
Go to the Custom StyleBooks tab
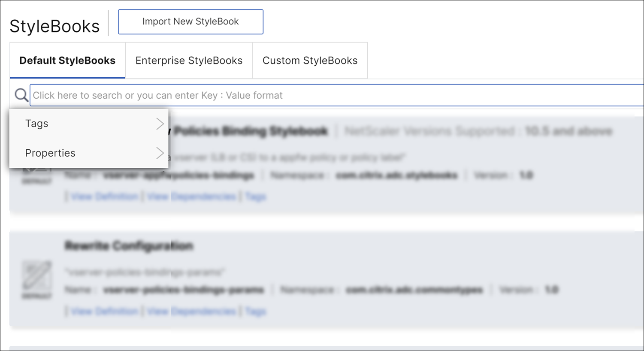click(310, 61)
